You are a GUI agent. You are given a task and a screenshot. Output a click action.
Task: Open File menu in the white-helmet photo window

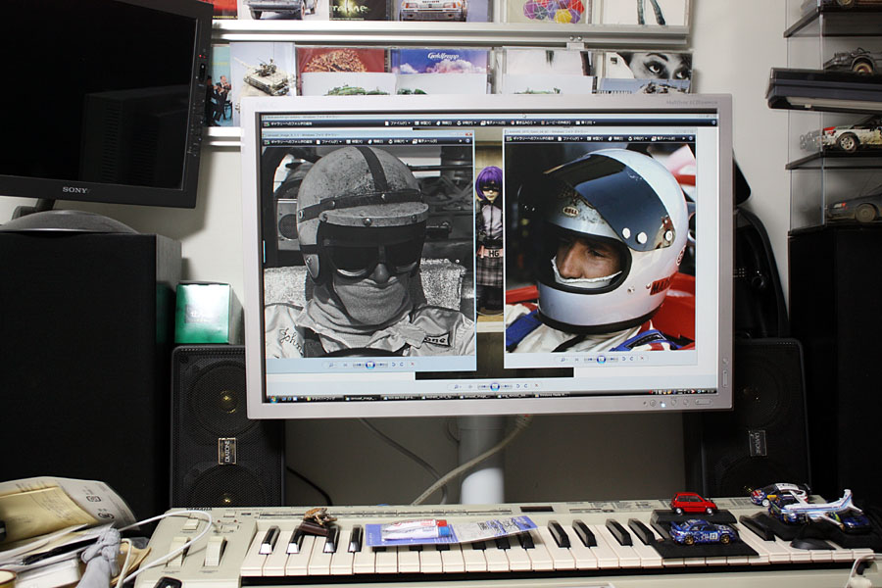[x=571, y=138]
